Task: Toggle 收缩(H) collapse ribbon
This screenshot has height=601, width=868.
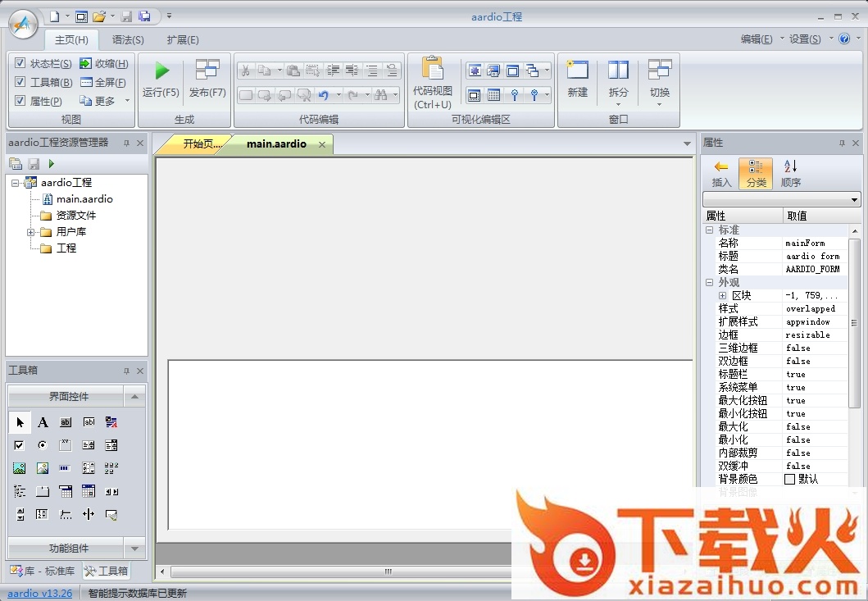Action: [104, 63]
